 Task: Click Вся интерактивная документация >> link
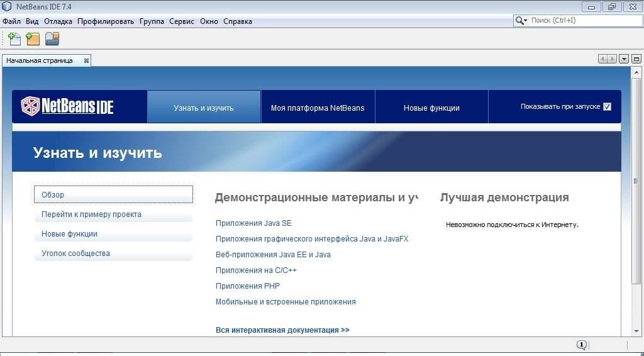(x=282, y=330)
